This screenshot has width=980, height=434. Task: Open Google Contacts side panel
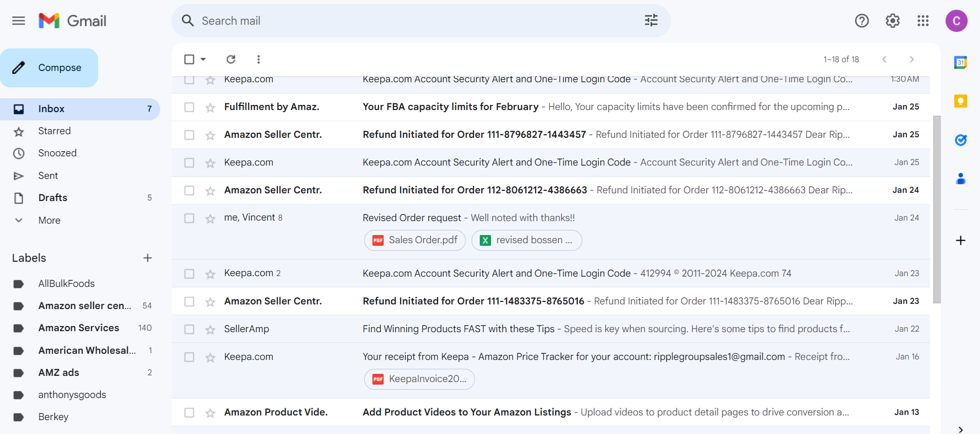[x=960, y=179]
